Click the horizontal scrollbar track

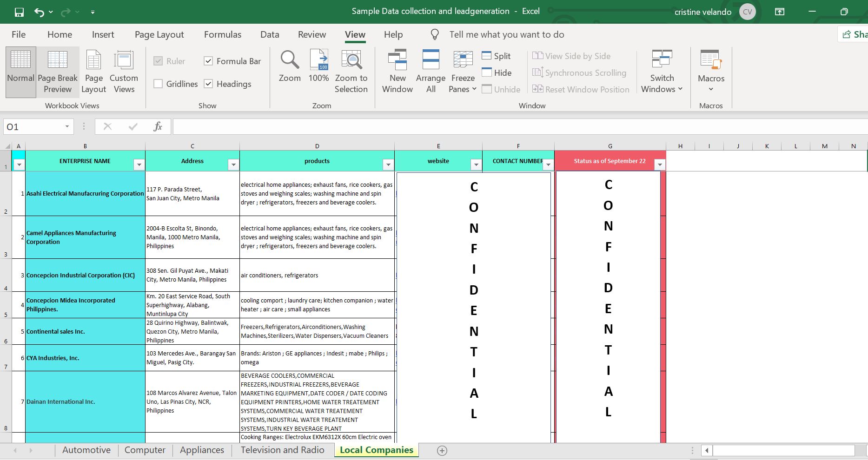pos(784,450)
